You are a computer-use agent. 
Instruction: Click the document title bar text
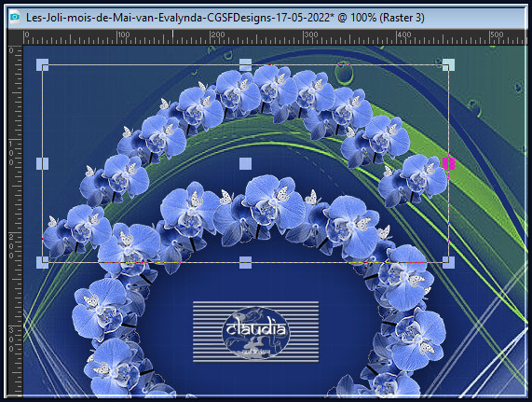(225, 18)
